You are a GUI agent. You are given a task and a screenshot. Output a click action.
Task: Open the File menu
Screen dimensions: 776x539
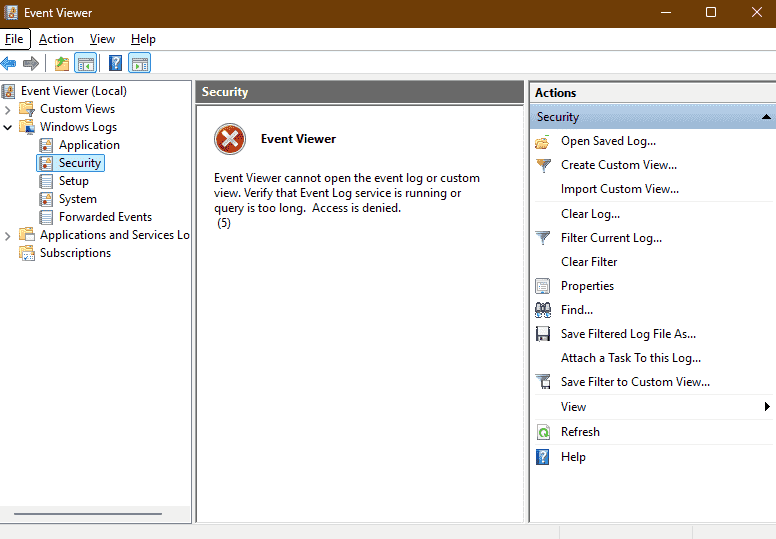tap(14, 39)
